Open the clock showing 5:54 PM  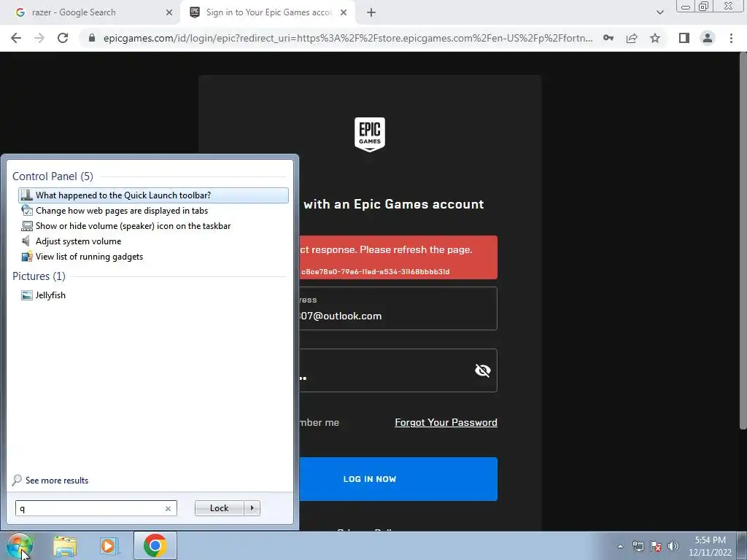click(710, 546)
